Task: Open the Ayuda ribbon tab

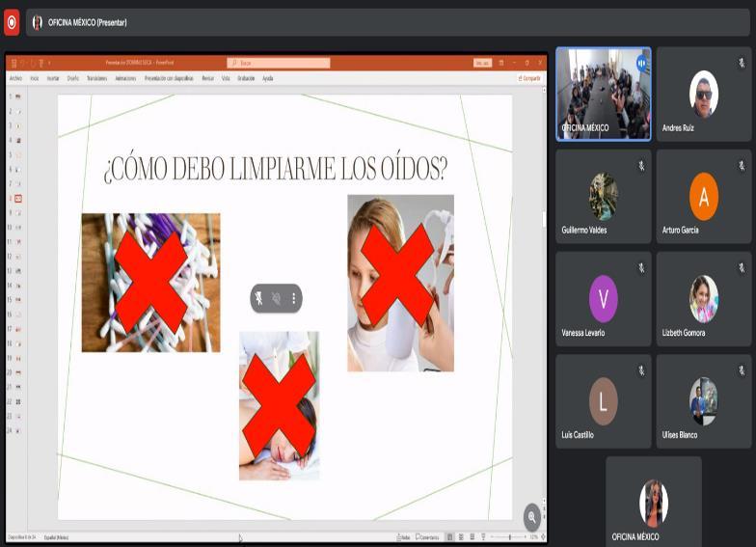Action: coord(268,78)
